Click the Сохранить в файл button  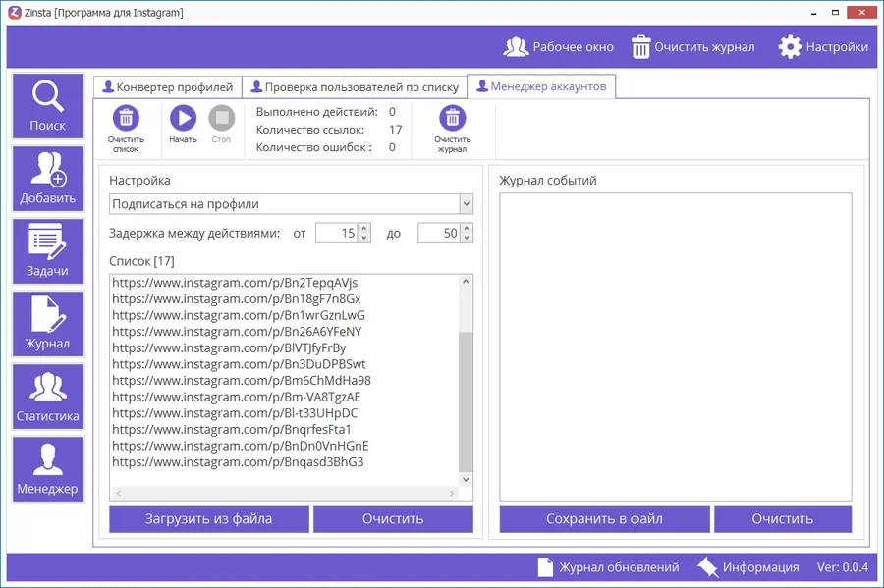[x=604, y=518]
